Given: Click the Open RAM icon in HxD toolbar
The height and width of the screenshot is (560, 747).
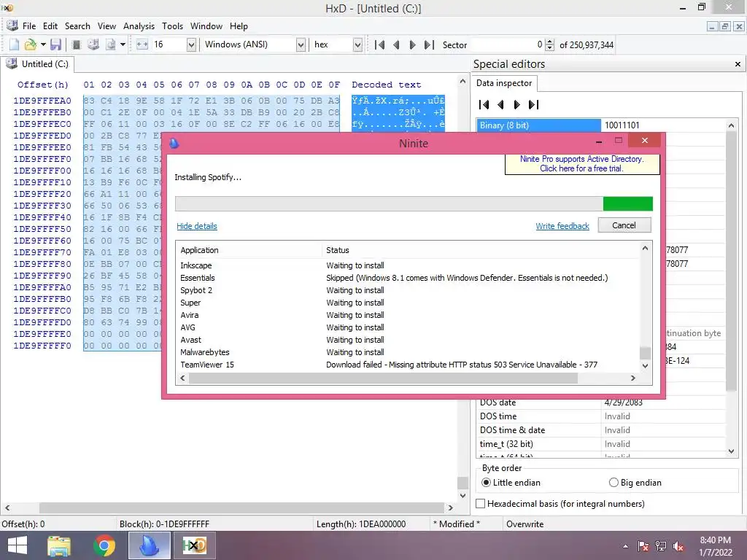Looking at the screenshot, I should point(76,44).
